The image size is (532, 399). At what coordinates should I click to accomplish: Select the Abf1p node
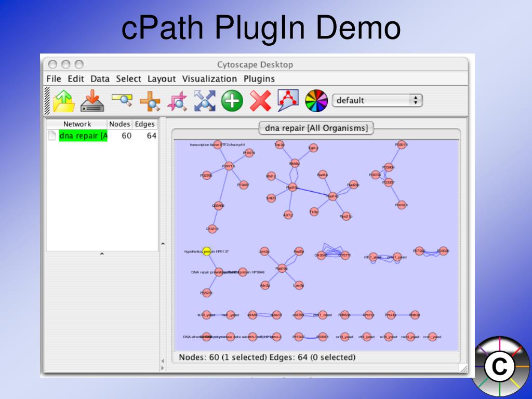click(x=288, y=215)
